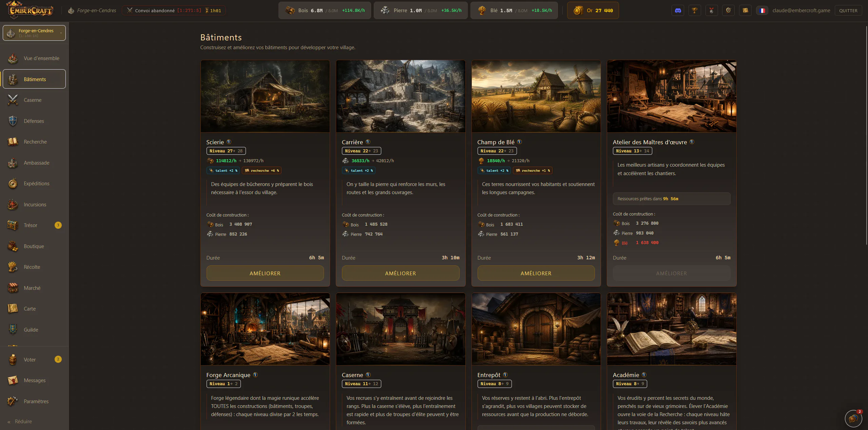The height and width of the screenshot is (430, 868).
Task: Open the French flag language selector
Action: 762,11
